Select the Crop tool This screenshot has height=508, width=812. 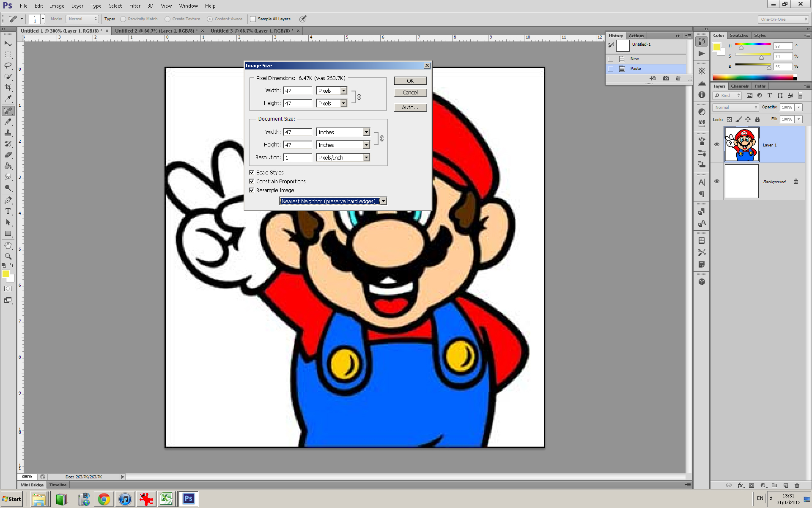(x=8, y=88)
